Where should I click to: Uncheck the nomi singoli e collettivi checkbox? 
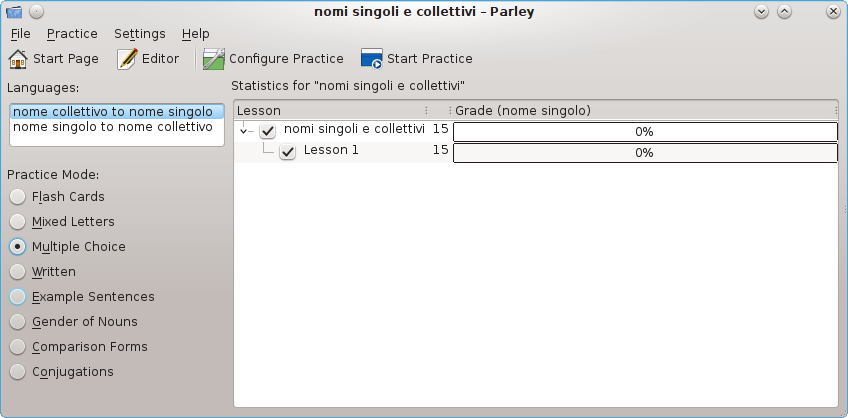[268, 131]
